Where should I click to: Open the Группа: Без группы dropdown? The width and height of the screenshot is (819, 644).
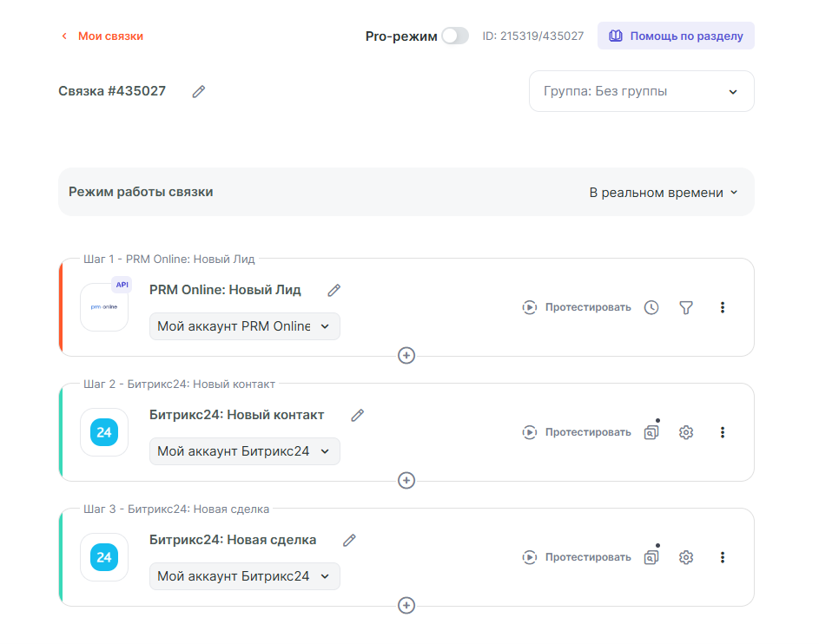coord(641,91)
